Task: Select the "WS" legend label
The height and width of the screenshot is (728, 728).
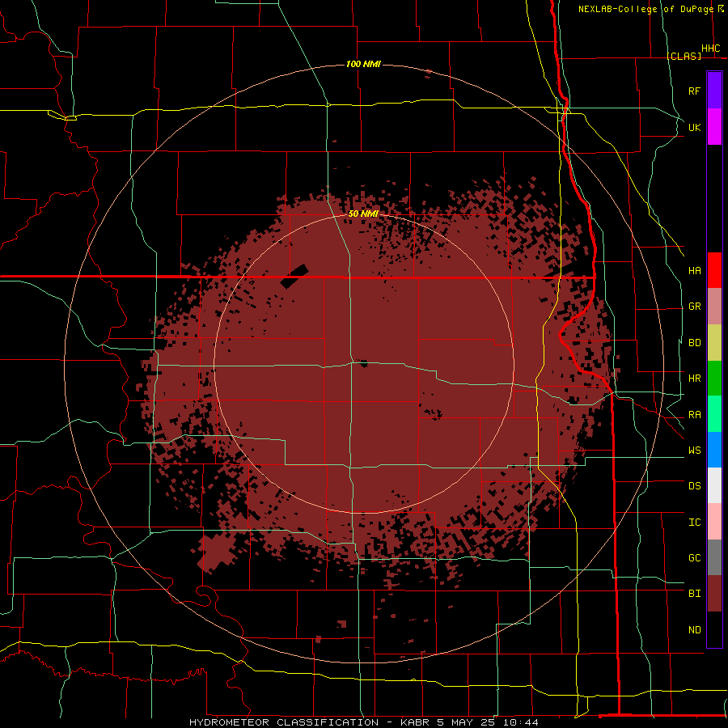Action: pos(694,451)
